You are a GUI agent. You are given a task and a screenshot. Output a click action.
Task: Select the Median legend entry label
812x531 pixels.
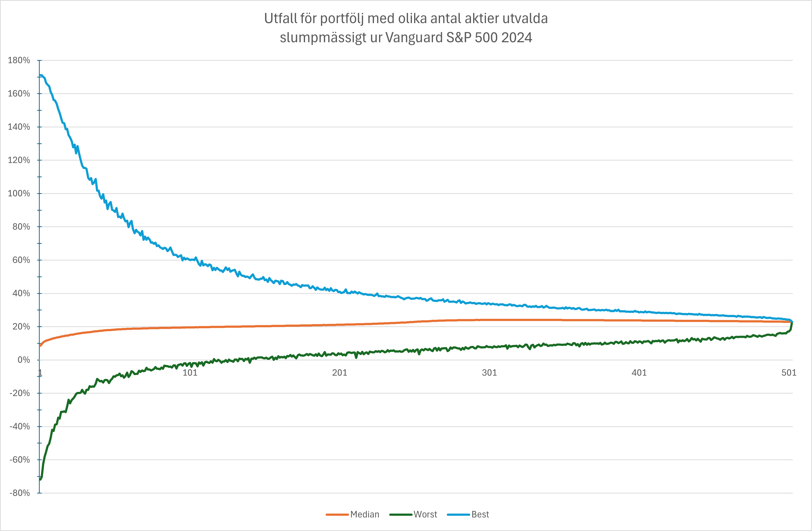(364, 514)
